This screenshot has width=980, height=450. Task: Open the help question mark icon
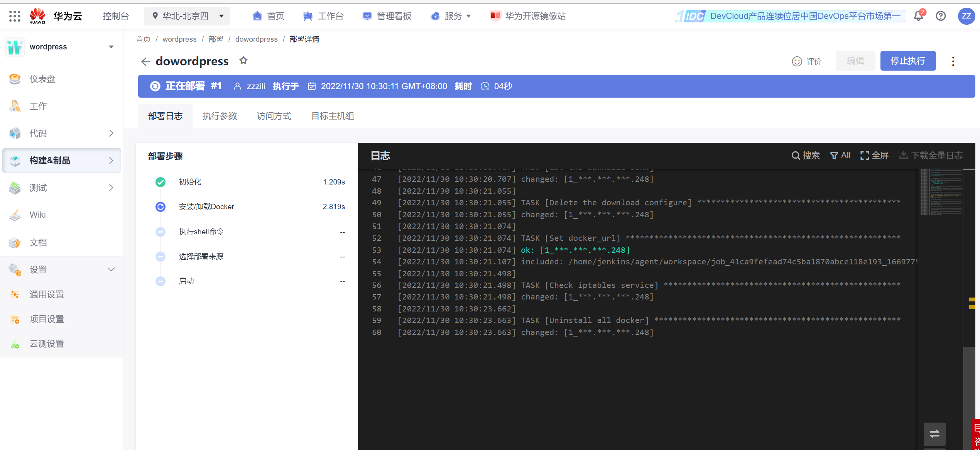941,16
